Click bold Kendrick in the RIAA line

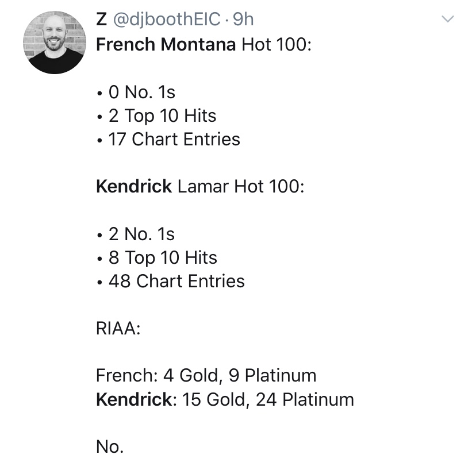pos(134,399)
